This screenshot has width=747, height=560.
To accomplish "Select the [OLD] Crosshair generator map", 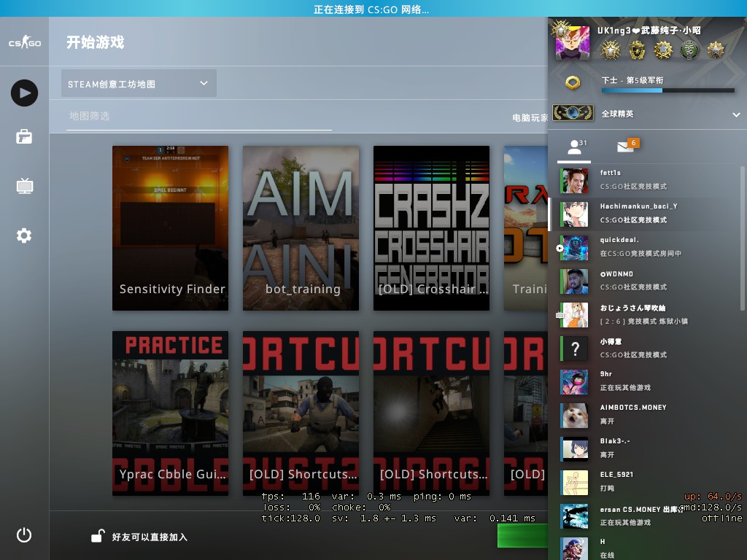I will coord(431,228).
